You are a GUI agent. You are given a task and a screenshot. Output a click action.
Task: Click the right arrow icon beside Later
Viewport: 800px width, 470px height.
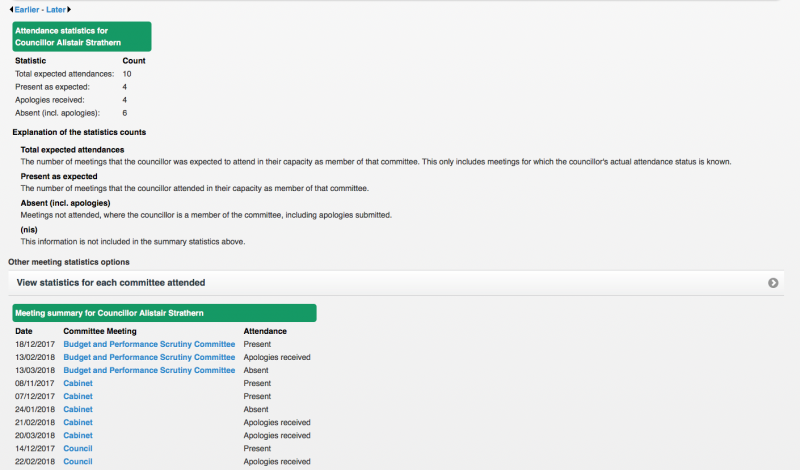[69, 9]
